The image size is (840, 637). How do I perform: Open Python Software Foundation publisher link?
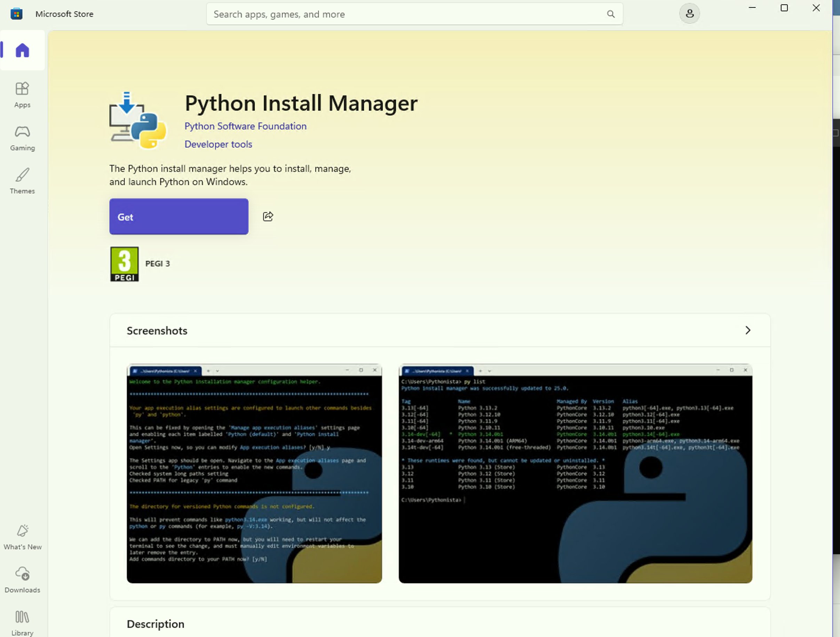pyautogui.click(x=245, y=126)
